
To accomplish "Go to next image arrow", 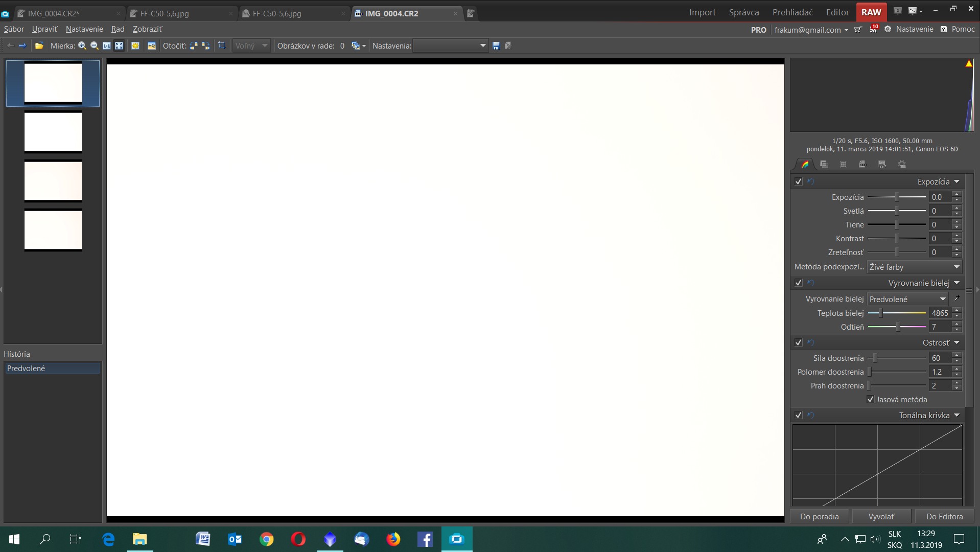I will point(22,46).
